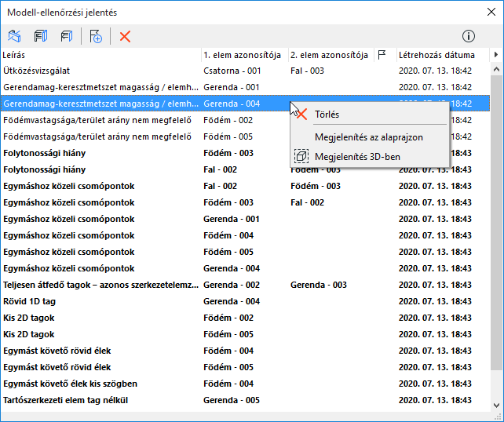This screenshot has width=504, height=422.
Task: Click the vertical scrollbar thumb
Action: pyautogui.click(x=496, y=223)
